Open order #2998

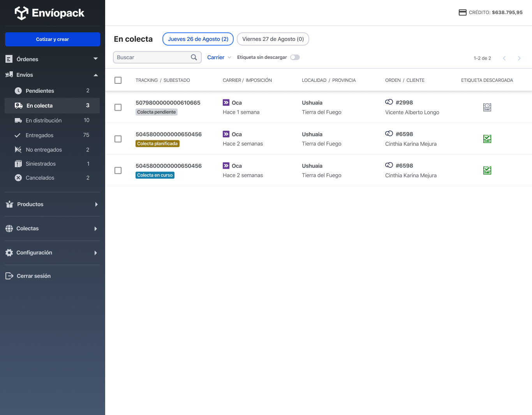pyautogui.click(x=404, y=102)
